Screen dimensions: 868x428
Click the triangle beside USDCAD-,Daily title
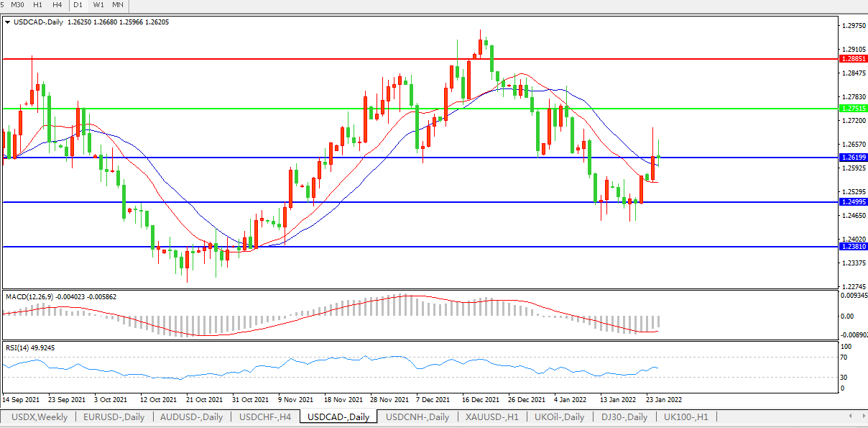8,22
